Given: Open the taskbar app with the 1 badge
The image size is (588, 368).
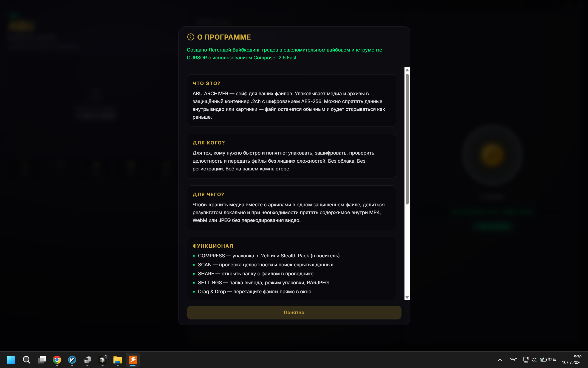Looking at the screenshot, I should pos(102,360).
